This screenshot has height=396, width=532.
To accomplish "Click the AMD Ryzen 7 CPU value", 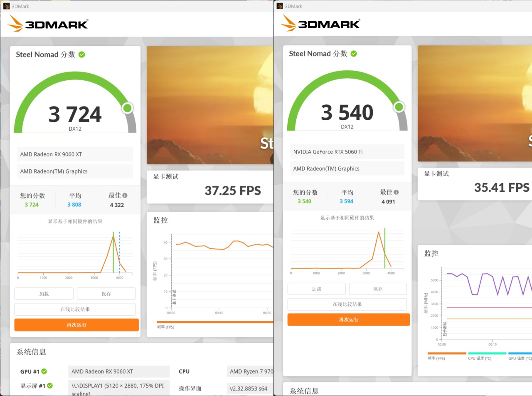I will (250, 371).
